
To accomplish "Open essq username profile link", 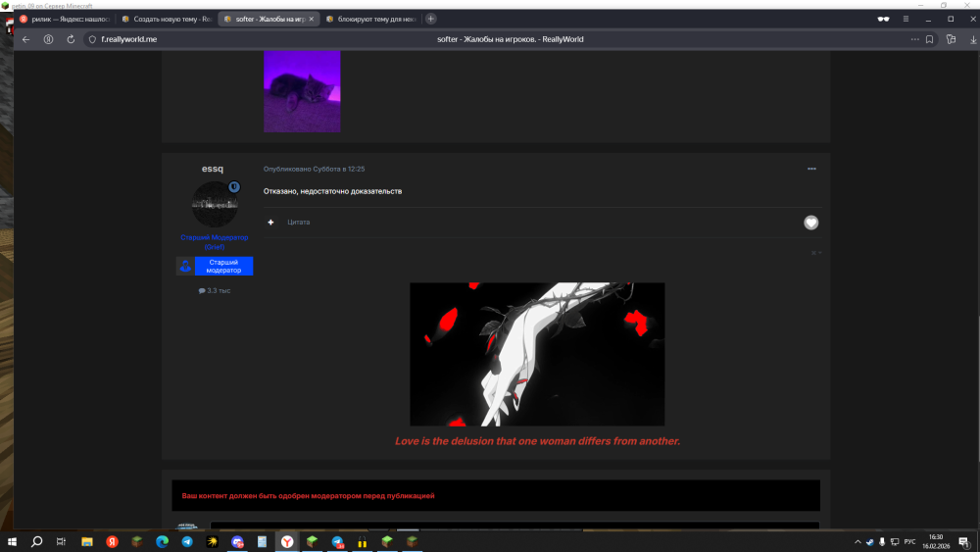I will point(213,169).
